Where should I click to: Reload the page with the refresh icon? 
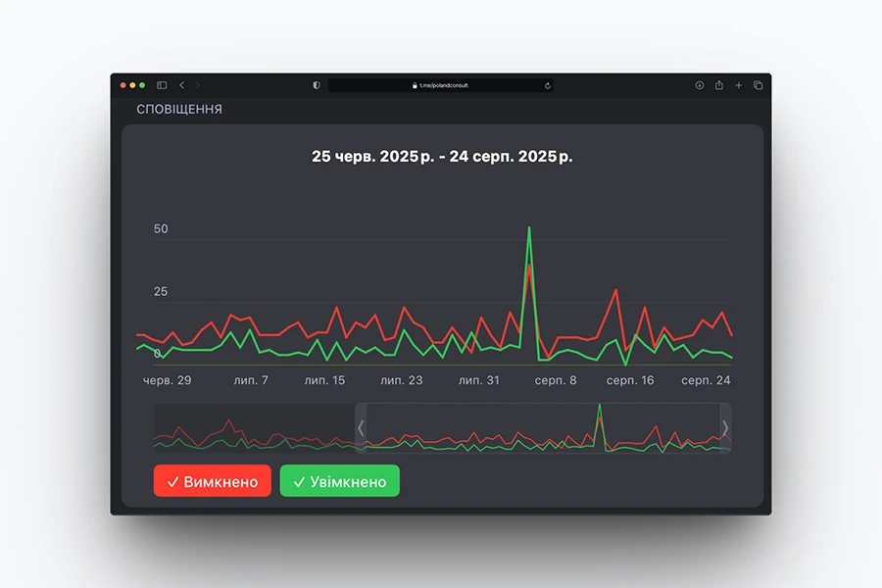548,85
